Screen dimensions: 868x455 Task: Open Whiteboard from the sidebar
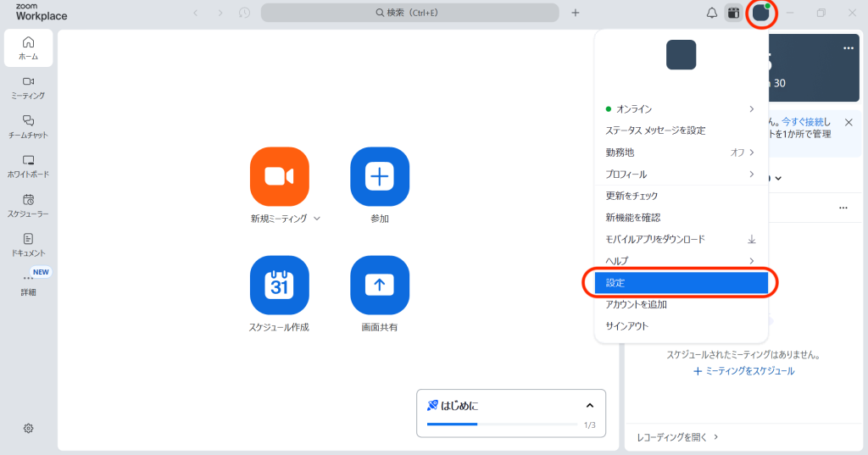28,165
